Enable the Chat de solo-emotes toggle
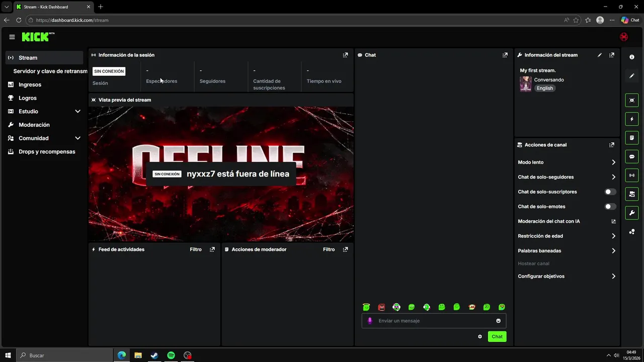 click(x=610, y=207)
